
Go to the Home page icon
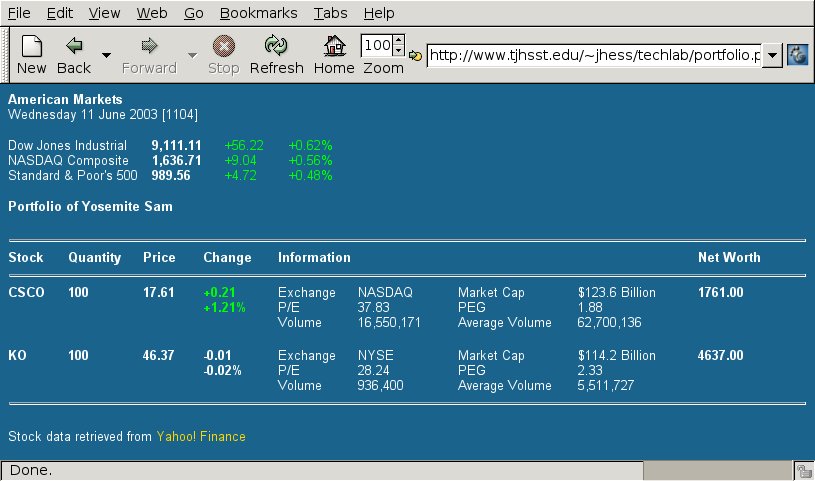[334, 46]
